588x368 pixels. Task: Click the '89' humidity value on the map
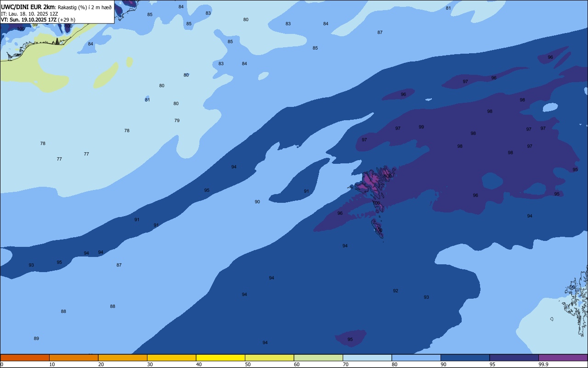click(36, 339)
